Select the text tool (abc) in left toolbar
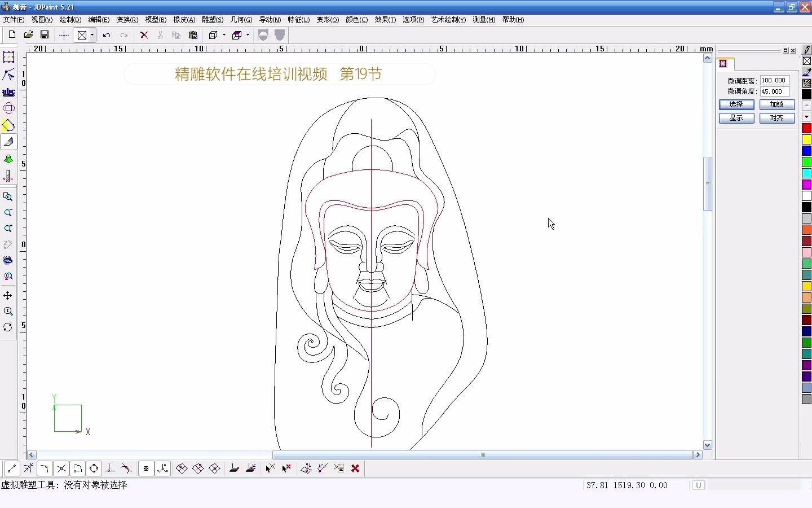The width and height of the screenshot is (812, 508). click(x=8, y=92)
